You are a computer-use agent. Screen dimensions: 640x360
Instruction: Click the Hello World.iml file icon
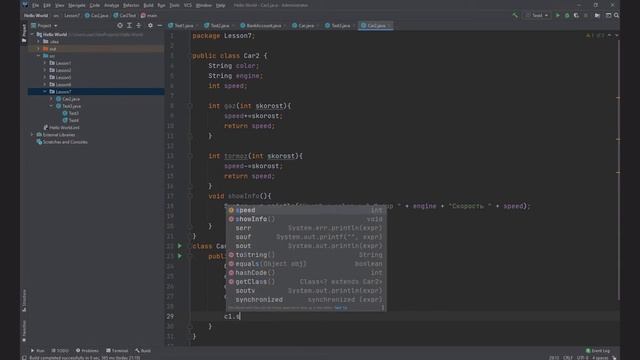(x=46, y=127)
